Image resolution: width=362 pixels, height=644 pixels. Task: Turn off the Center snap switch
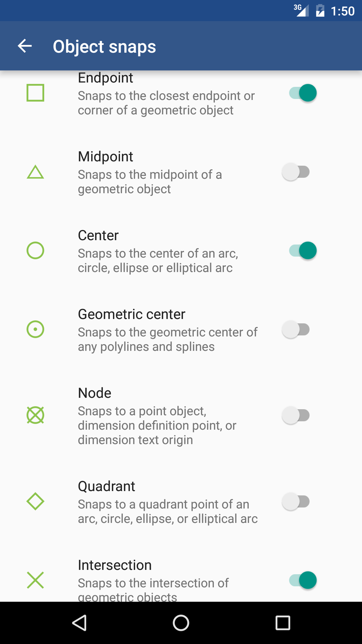point(303,251)
